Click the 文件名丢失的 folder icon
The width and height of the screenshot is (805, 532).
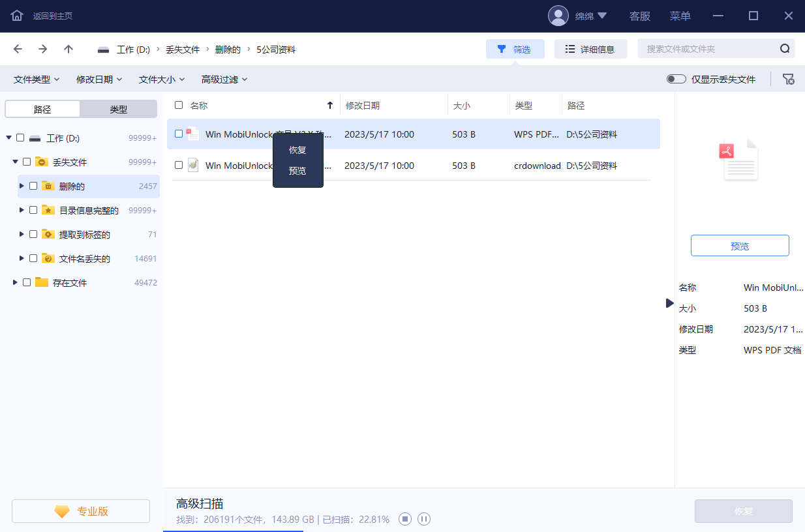pyautogui.click(x=48, y=258)
